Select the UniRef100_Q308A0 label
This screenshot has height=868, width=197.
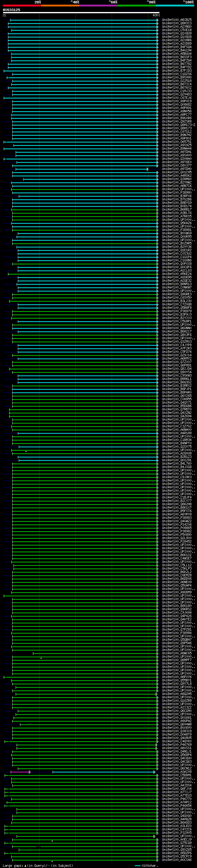coord(177,159)
